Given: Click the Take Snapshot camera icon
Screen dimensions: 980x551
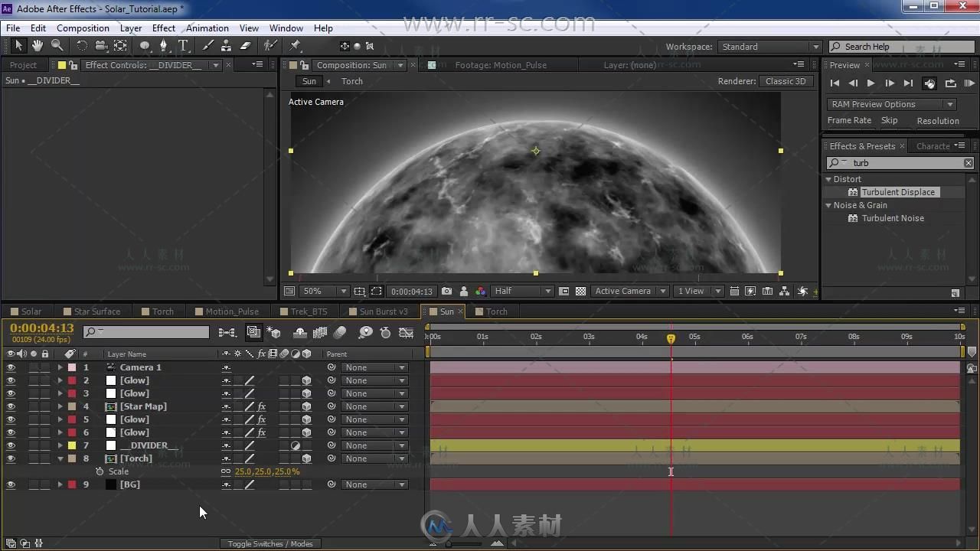Looking at the screenshot, I should pyautogui.click(x=446, y=291).
